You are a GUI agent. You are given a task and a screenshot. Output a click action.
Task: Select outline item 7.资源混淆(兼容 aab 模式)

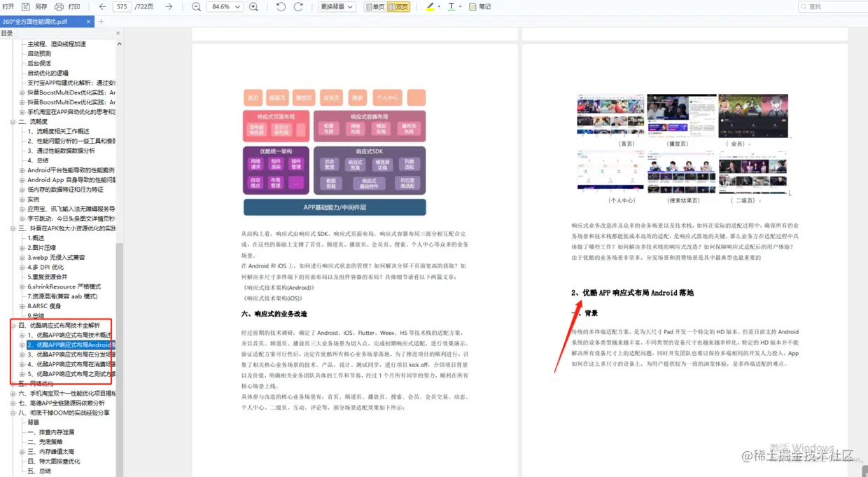tap(62, 296)
